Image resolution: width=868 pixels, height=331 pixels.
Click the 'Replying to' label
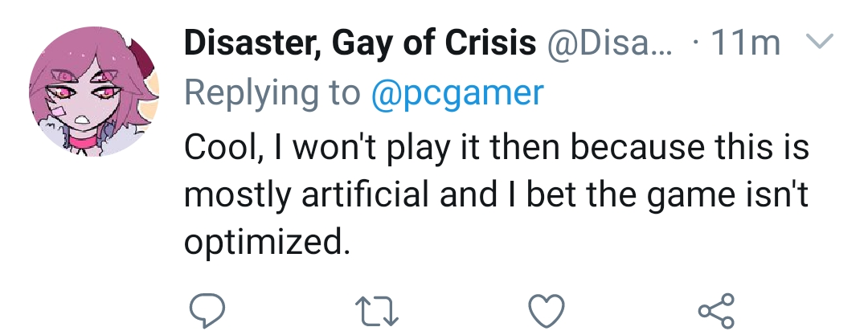(x=272, y=94)
